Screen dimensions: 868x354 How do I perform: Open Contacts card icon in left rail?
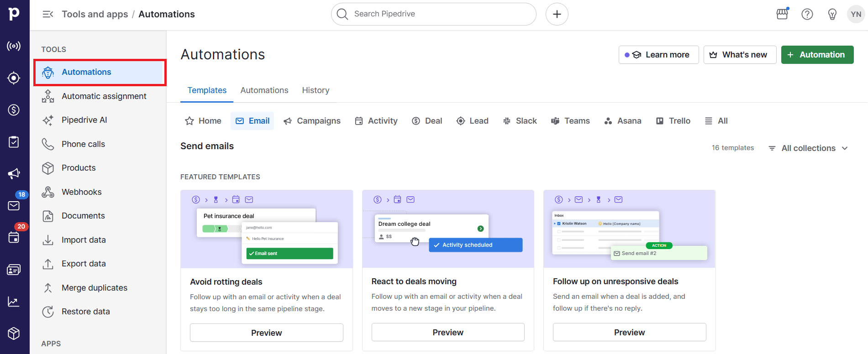click(x=14, y=270)
